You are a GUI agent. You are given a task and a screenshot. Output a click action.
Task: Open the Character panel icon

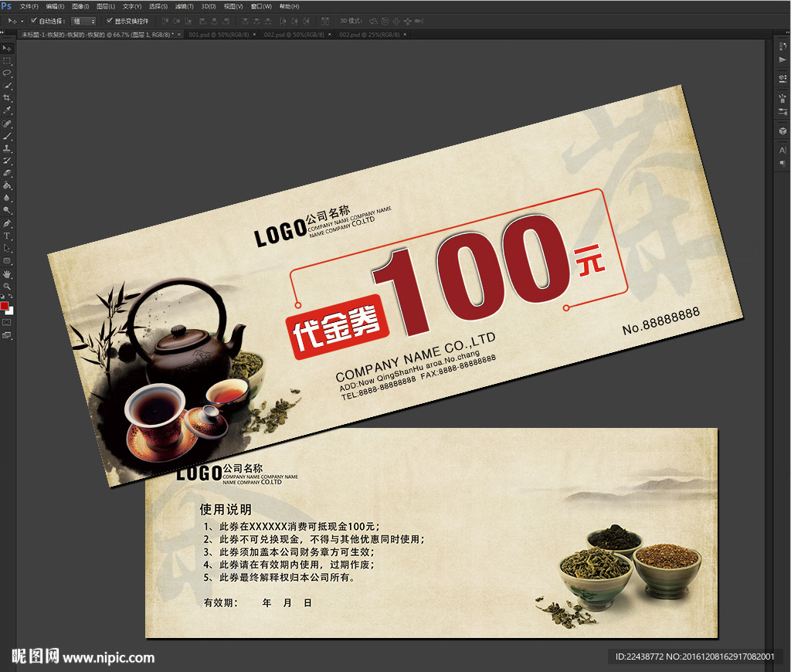click(x=783, y=150)
